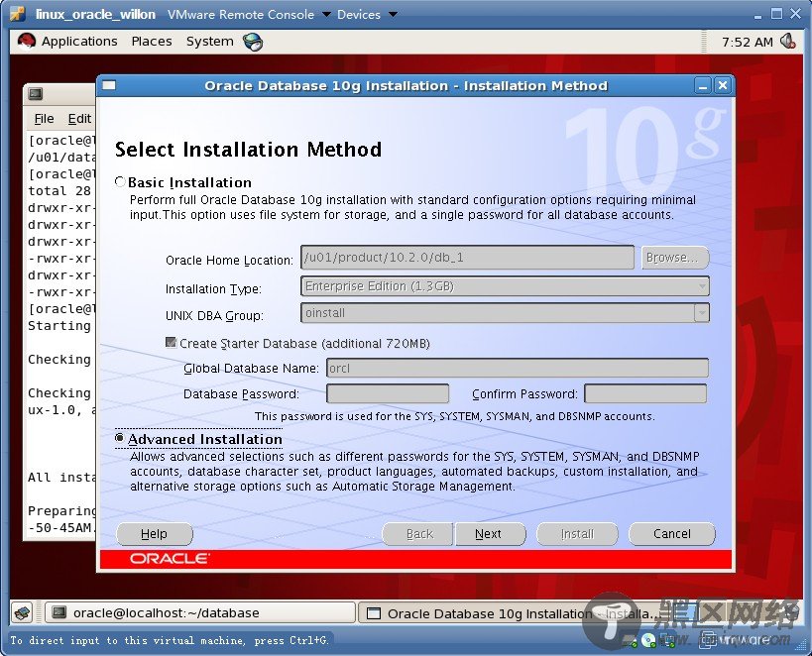The height and width of the screenshot is (656, 812).
Task: Switch to oracle@localhost terminal taskbar item
Action: click(200, 613)
